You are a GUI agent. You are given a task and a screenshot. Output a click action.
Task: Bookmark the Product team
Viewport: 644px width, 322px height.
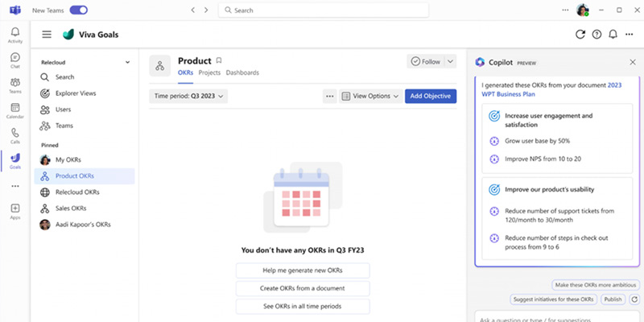(219, 61)
